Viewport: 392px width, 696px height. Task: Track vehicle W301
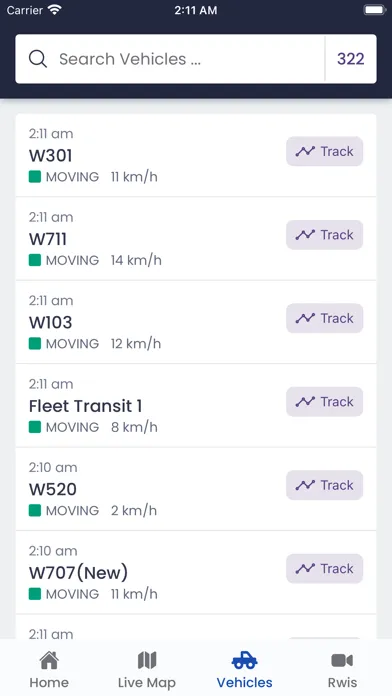point(325,151)
